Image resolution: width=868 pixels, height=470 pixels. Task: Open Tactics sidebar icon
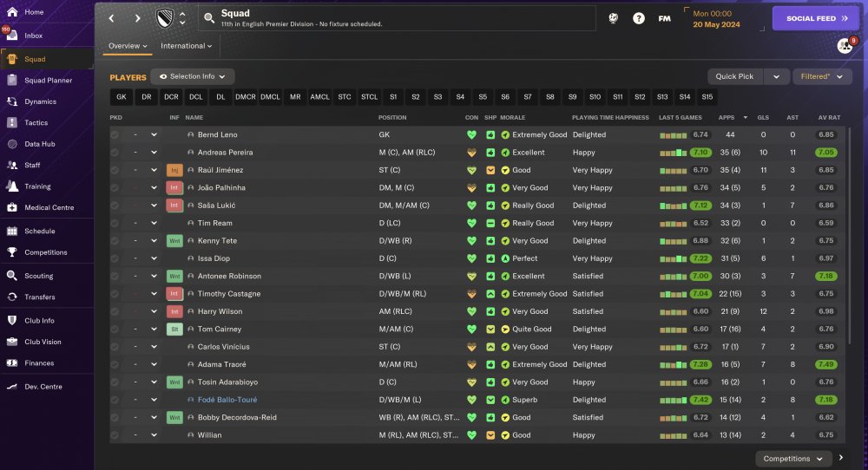(12, 123)
